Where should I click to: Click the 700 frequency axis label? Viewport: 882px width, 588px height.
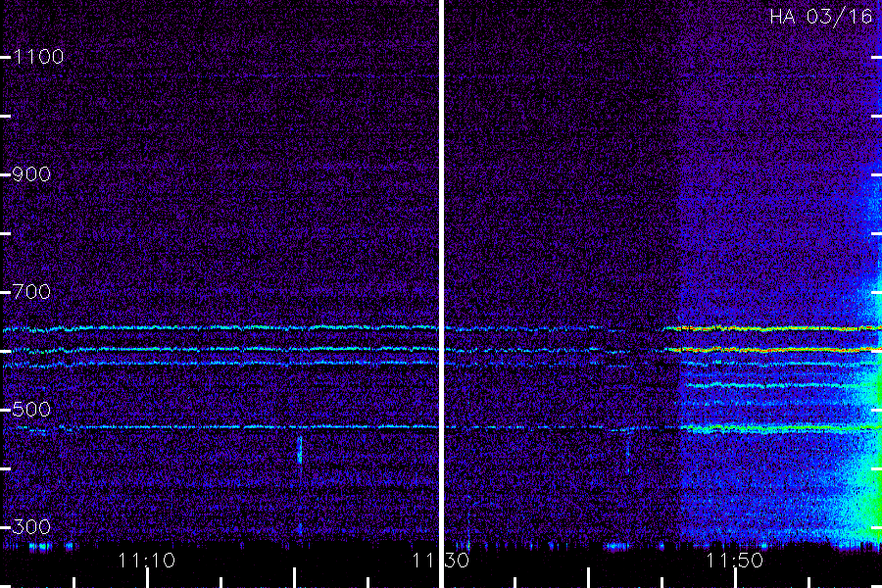pos(31,292)
